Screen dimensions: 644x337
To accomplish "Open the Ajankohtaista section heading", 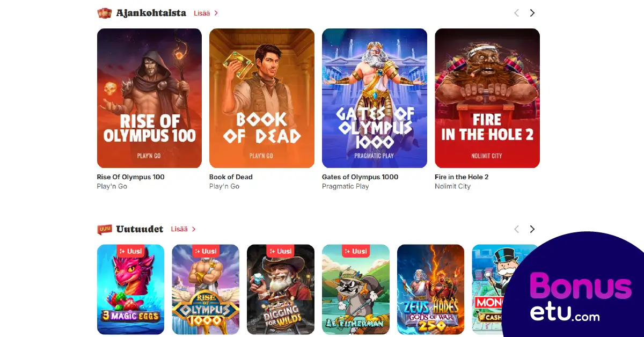I will [x=151, y=13].
